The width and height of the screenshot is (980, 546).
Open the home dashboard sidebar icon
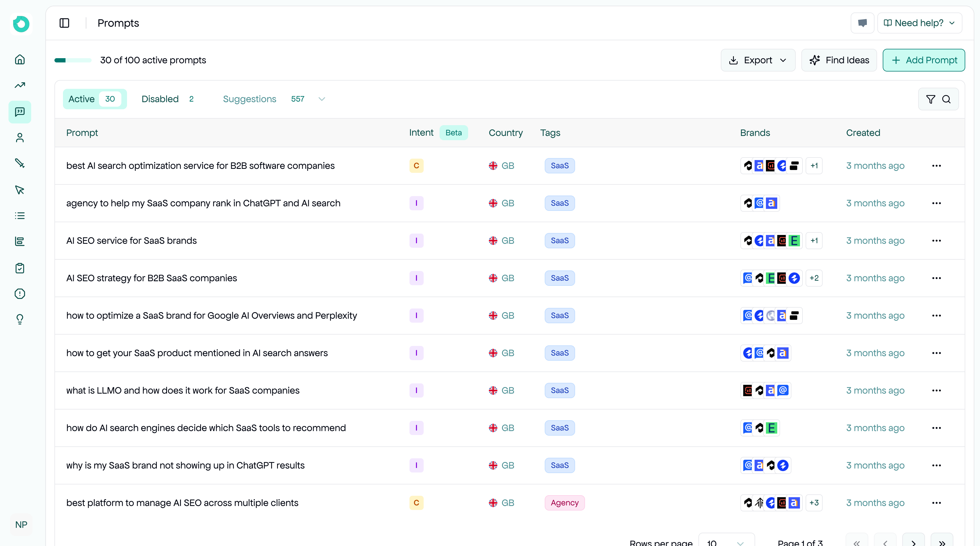pyautogui.click(x=20, y=59)
